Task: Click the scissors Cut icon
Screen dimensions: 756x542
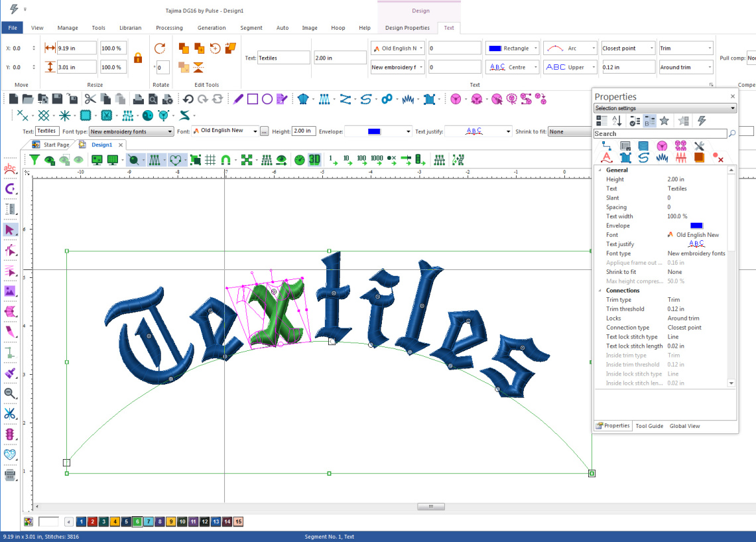Action: tap(90, 99)
